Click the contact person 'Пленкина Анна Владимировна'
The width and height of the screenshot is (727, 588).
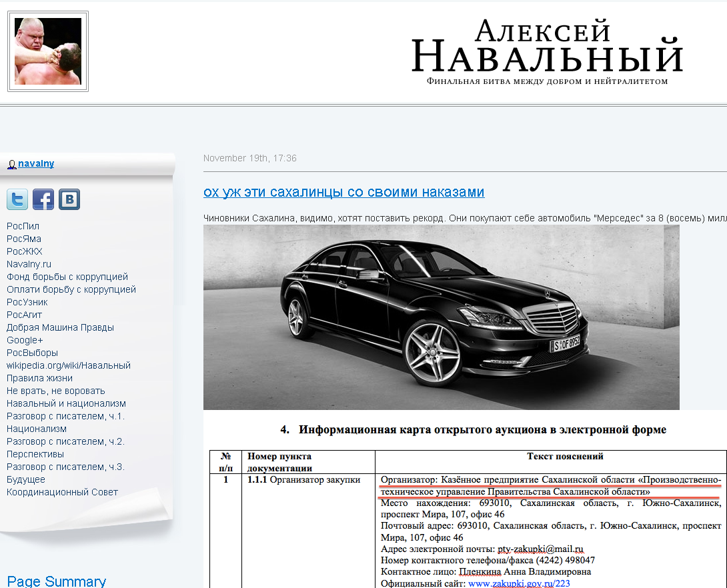[525, 571]
